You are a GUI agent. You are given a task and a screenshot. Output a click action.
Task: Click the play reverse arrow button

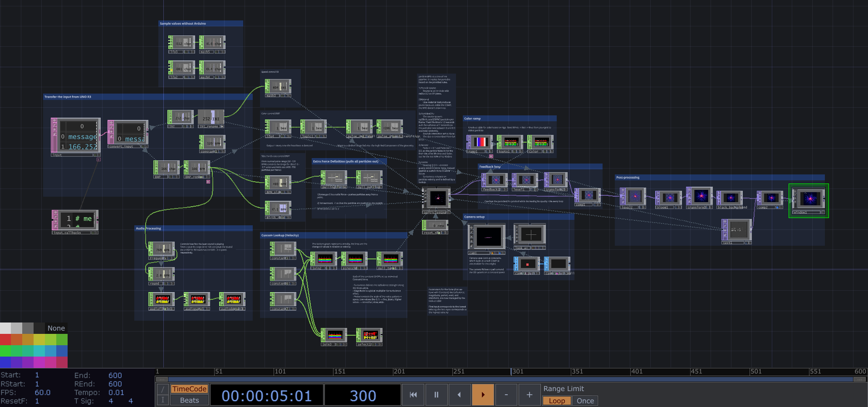(x=459, y=395)
